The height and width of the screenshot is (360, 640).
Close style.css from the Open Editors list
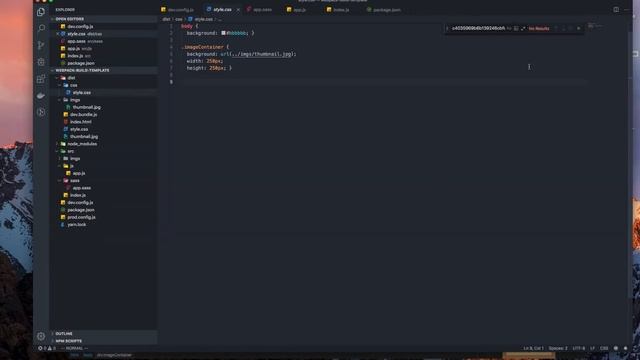58,34
